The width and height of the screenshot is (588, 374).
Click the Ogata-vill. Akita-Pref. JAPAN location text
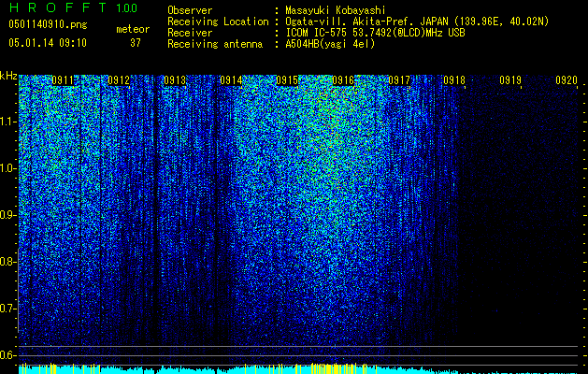(x=417, y=22)
